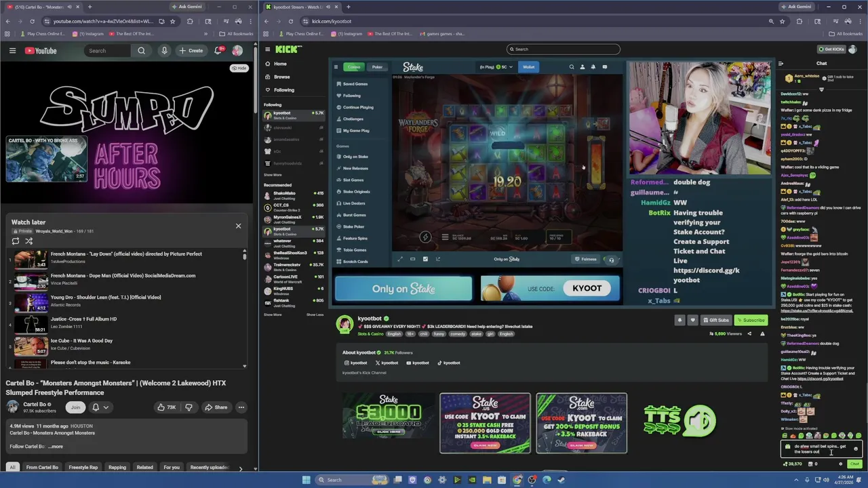Screen dimensions: 868x488
Task: Toggle fullscreen icon below Stake game
Action: coord(399,259)
